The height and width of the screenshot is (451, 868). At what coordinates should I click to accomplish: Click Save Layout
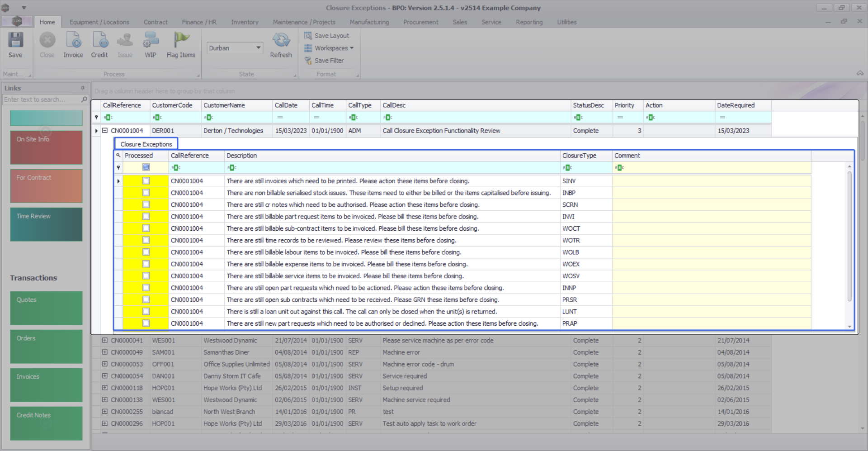(x=327, y=36)
